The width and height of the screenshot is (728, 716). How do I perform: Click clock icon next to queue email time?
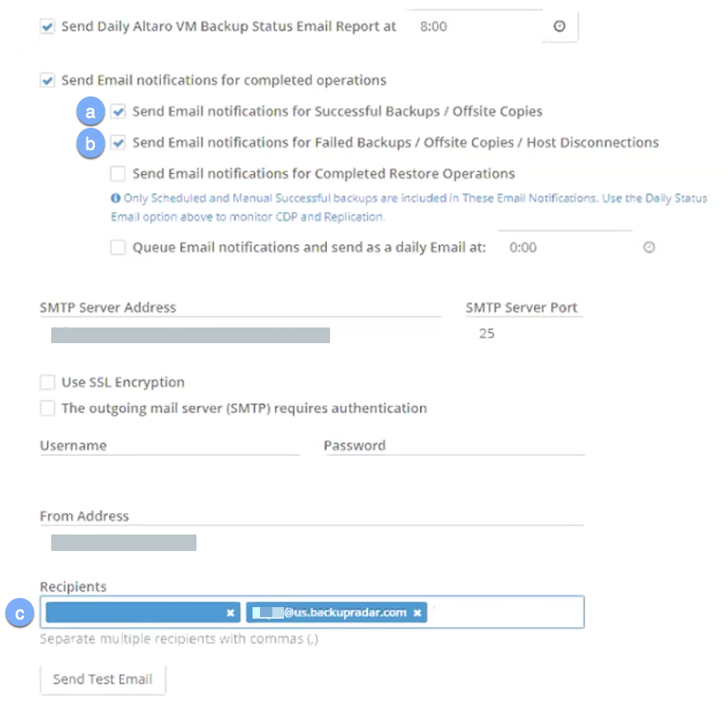[649, 247]
